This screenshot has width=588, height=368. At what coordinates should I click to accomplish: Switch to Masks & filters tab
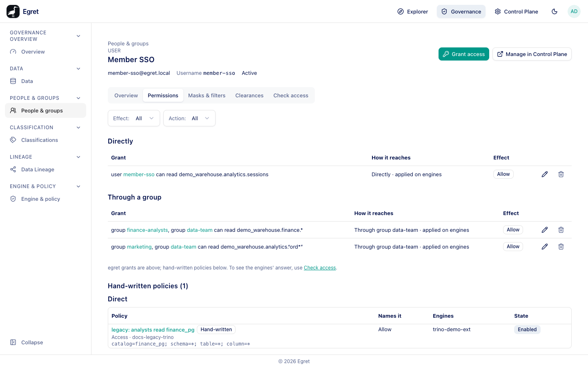[x=207, y=95]
